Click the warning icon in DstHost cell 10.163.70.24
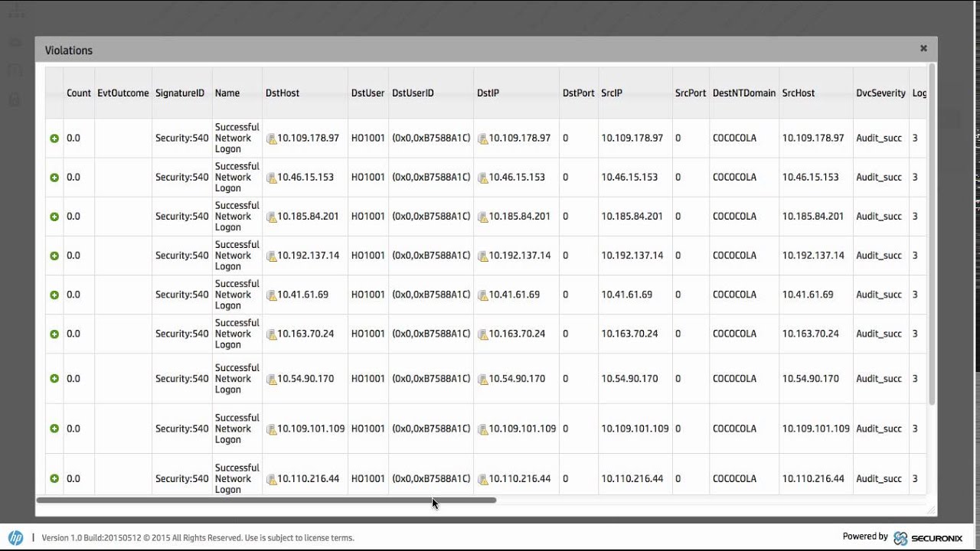The width and height of the screenshot is (980, 551). click(271, 334)
